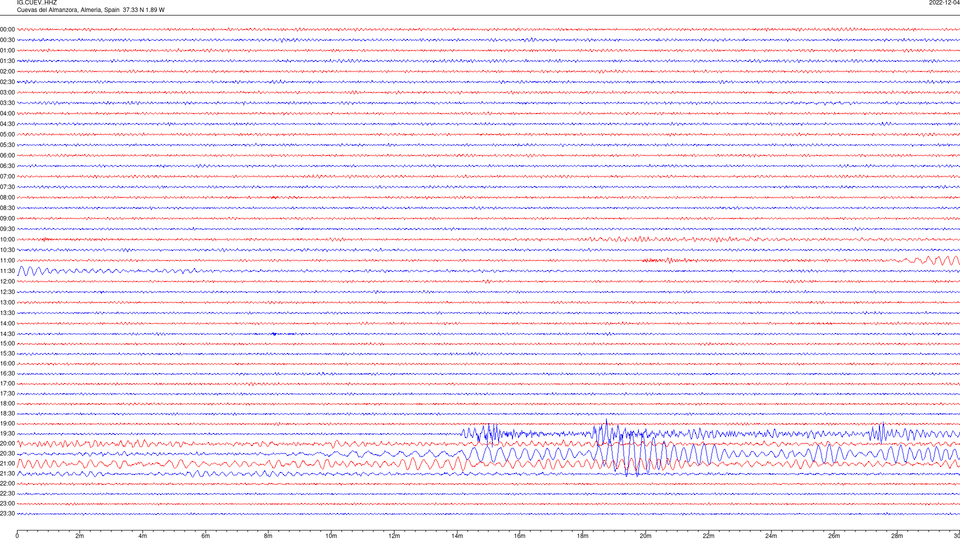
Task: Pick the '28m' minute axis label
Action: [x=897, y=536]
